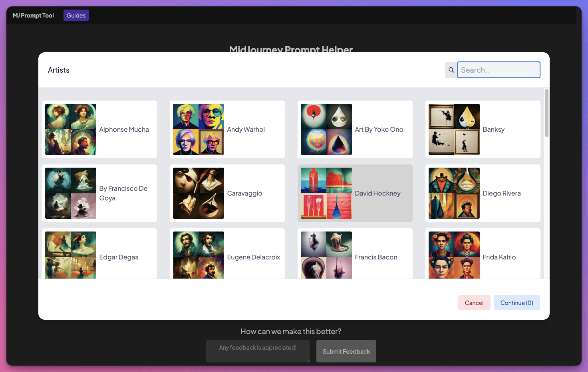The height and width of the screenshot is (372, 588).
Task: Click the David Hockney name label
Action: pyautogui.click(x=377, y=194)
